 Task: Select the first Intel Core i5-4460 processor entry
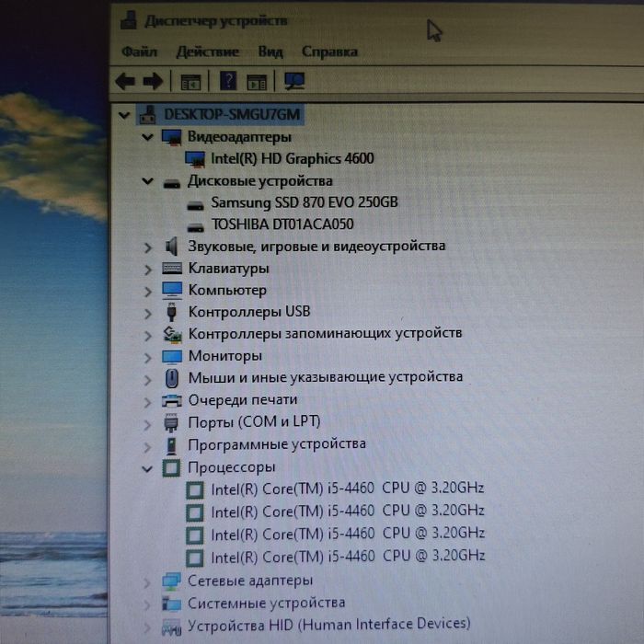pos(347,489)
